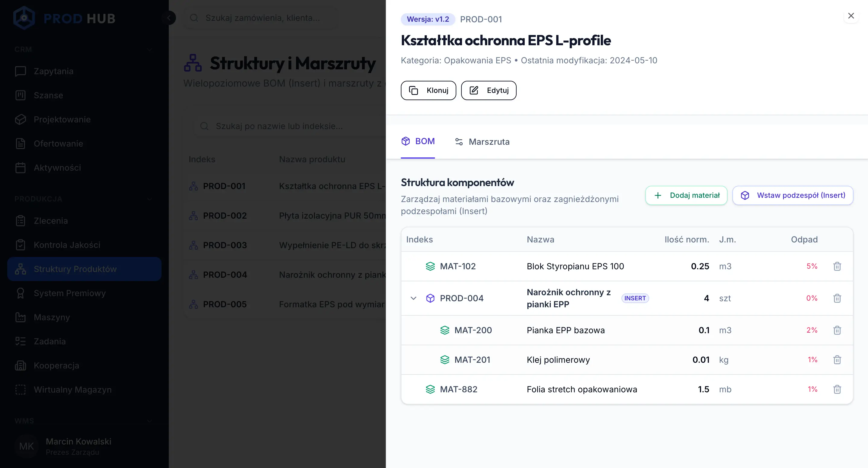Open Kontrola Jakości in sidebar
The height and width of the screenshot is (468, 868).
[x=67, y=245]
